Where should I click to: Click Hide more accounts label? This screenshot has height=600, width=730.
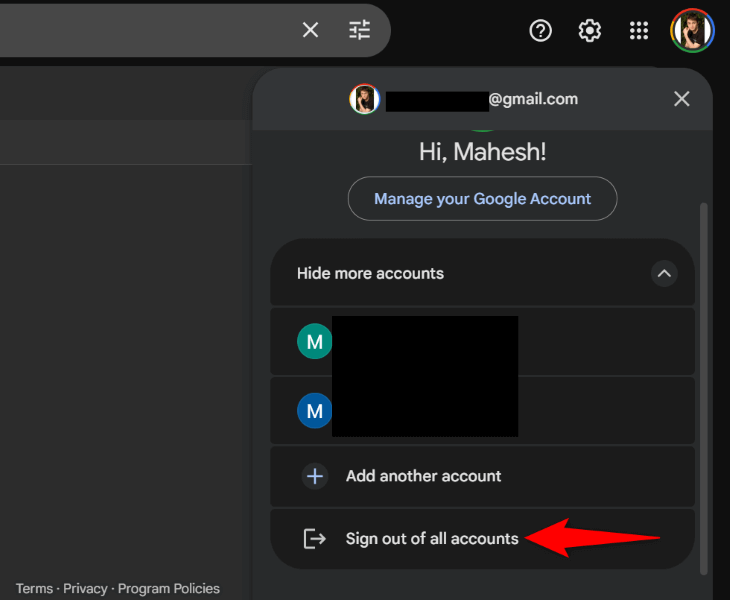tap(370, 273)
